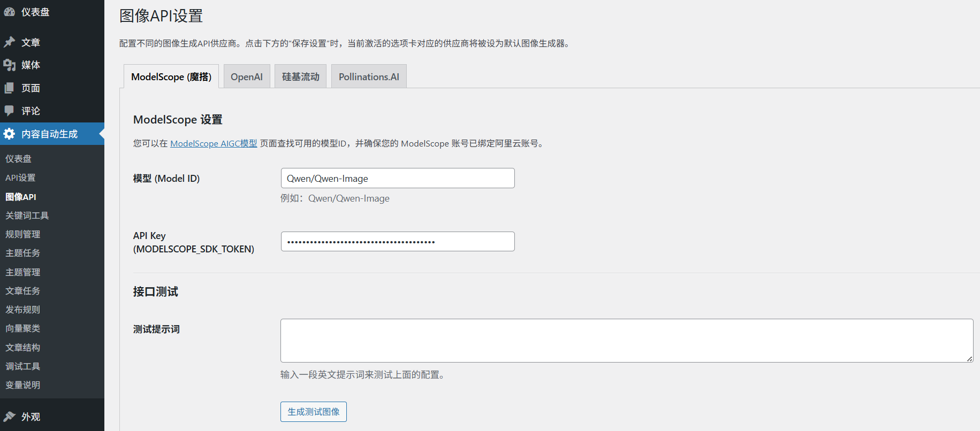Screen dimensions: 980x431
Task: Click the Dashboard gauge icon in sidebar
Action: coord(10,12)
